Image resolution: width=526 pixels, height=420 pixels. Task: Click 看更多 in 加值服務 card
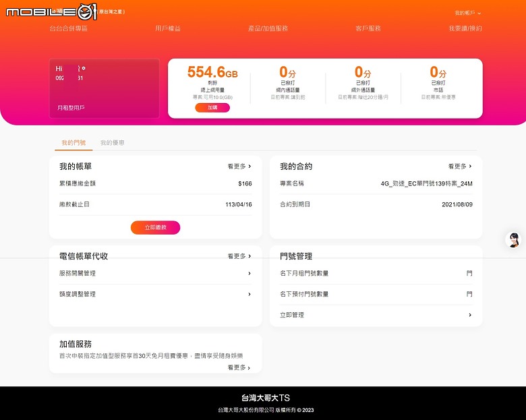click(x=239, y=367)
